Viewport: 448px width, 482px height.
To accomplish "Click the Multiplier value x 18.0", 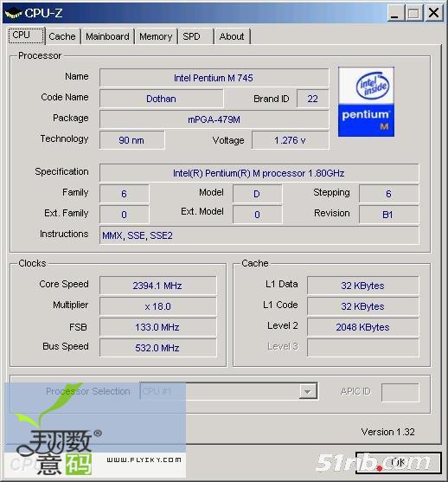I will (158, 306).
